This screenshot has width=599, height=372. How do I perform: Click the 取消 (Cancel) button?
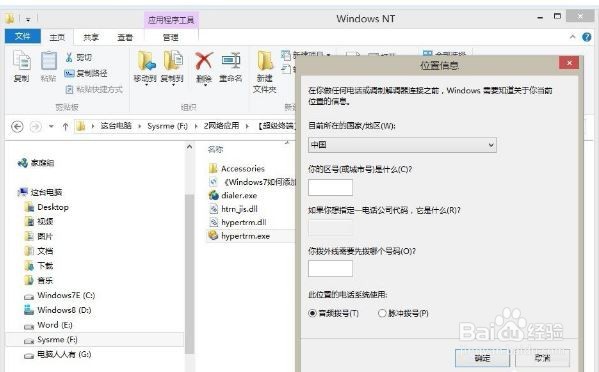point(542,358)
